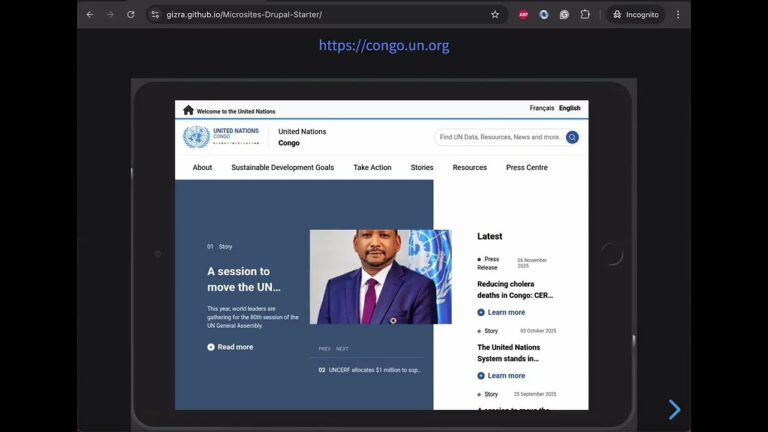The width and height of the screenshot is (768, 432).
Task: Click Learn more under Reducing cholera deaths
Action: (x=506, y=312)
